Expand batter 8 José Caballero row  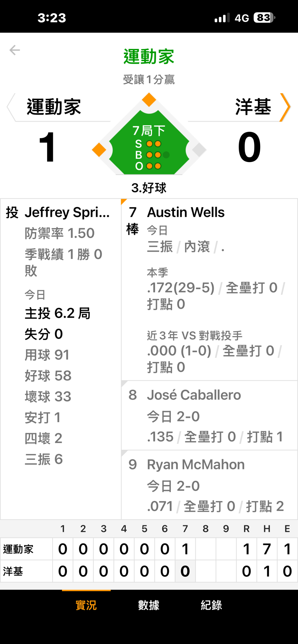(209, 416)
